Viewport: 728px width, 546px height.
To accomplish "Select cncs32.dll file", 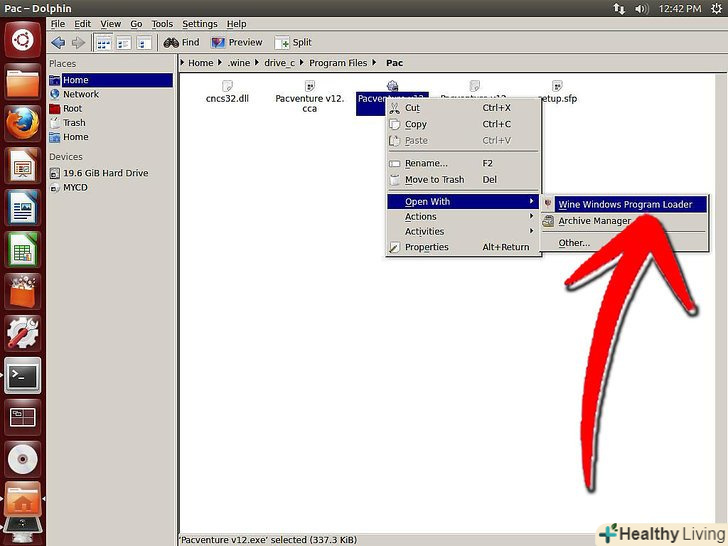I will [x=227, y=92].
